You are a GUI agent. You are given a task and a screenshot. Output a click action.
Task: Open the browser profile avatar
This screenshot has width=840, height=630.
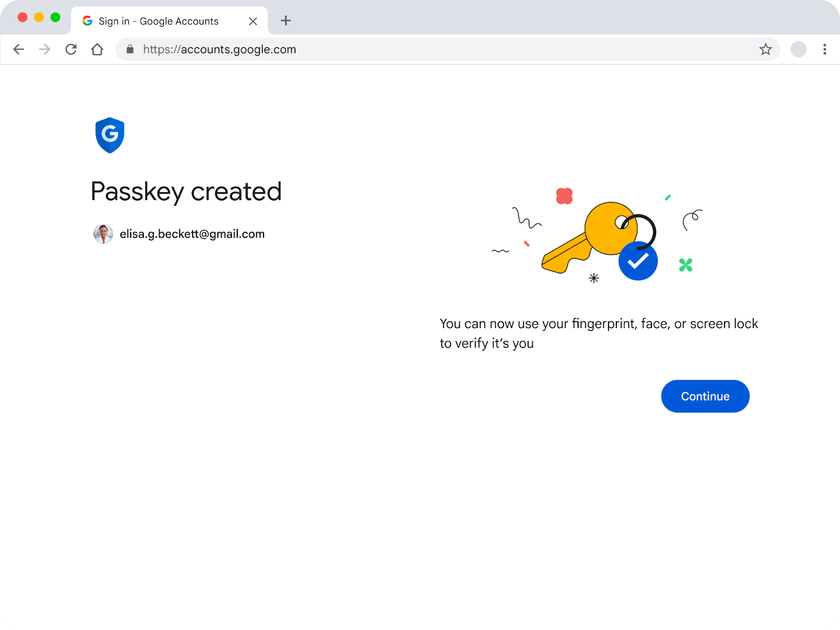pyautogui.click(x=799, y=49)
